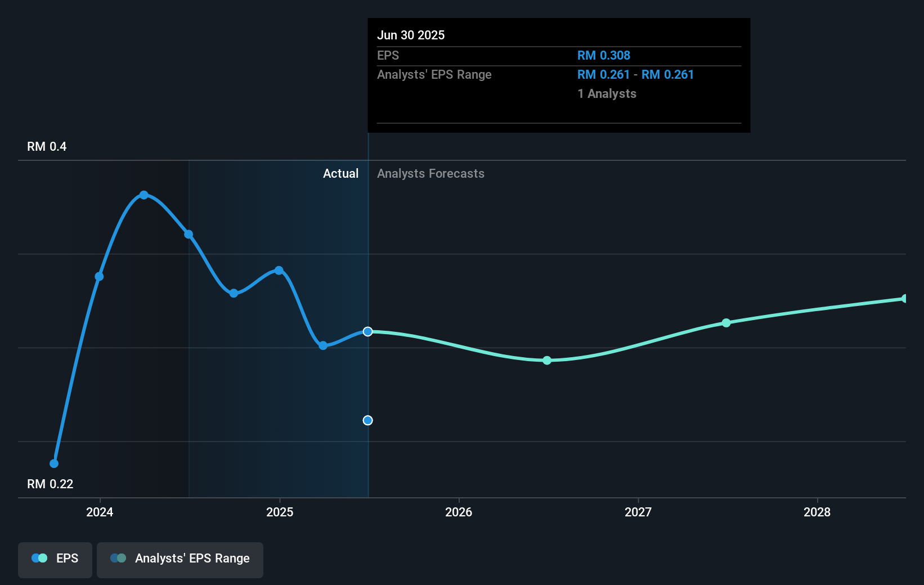The image size is (924, 585).
Task: Click the forecast data point in mid-2026
Action: tap(546, 361)
